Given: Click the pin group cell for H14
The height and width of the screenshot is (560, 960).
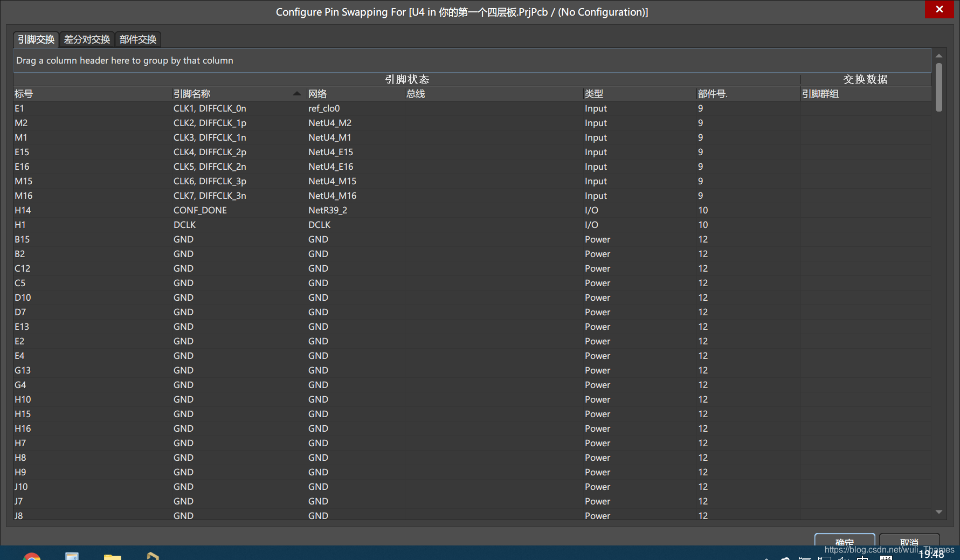Looking at the screenshot, I should tap(866, 210).
